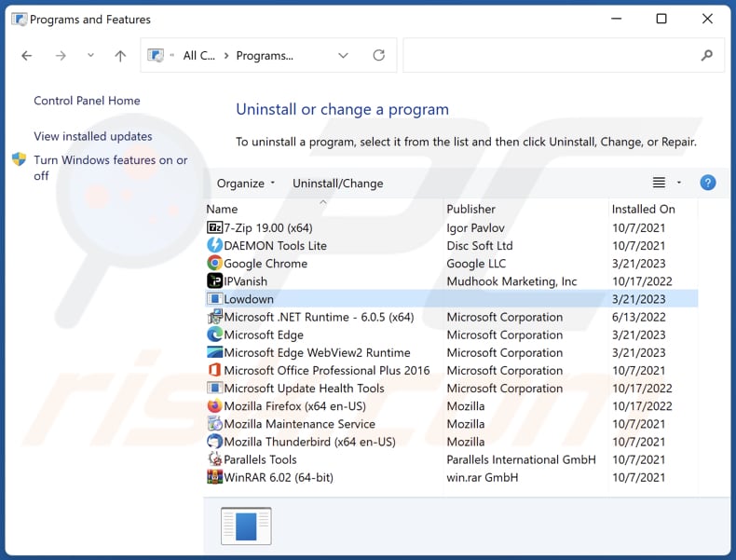Click the search magnifier icon
This screenshot has width=736, height=560.
click(706, 55)
